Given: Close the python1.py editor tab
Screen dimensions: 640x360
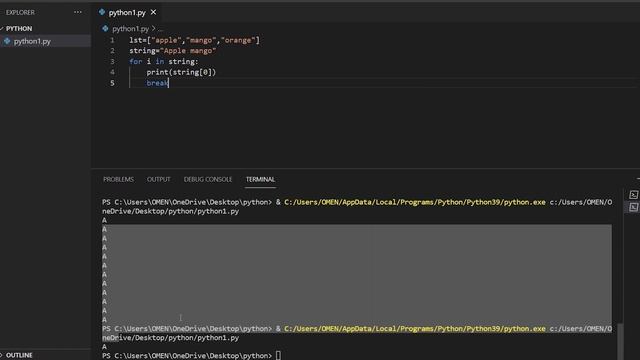Looking at the screenshot, I should point(153,12).
